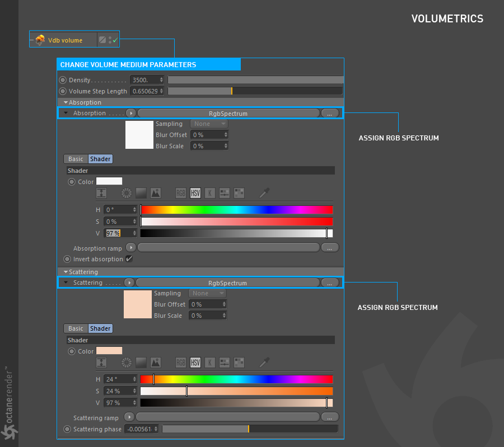Screen dimensions: 504x447
Task: Open Absorption Sampling dropdown
Action: (209, 124)
